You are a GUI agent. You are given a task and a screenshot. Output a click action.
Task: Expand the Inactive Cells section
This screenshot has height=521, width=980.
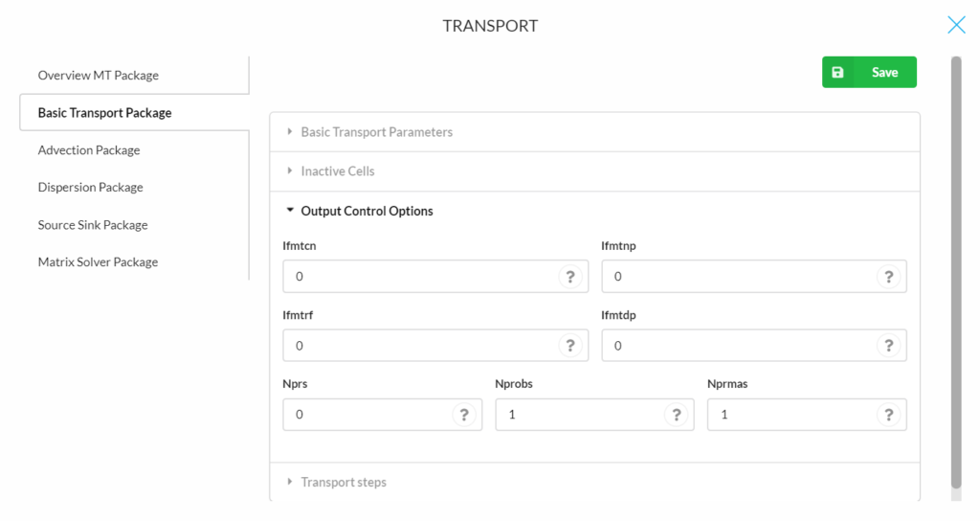tap(594, 171)
